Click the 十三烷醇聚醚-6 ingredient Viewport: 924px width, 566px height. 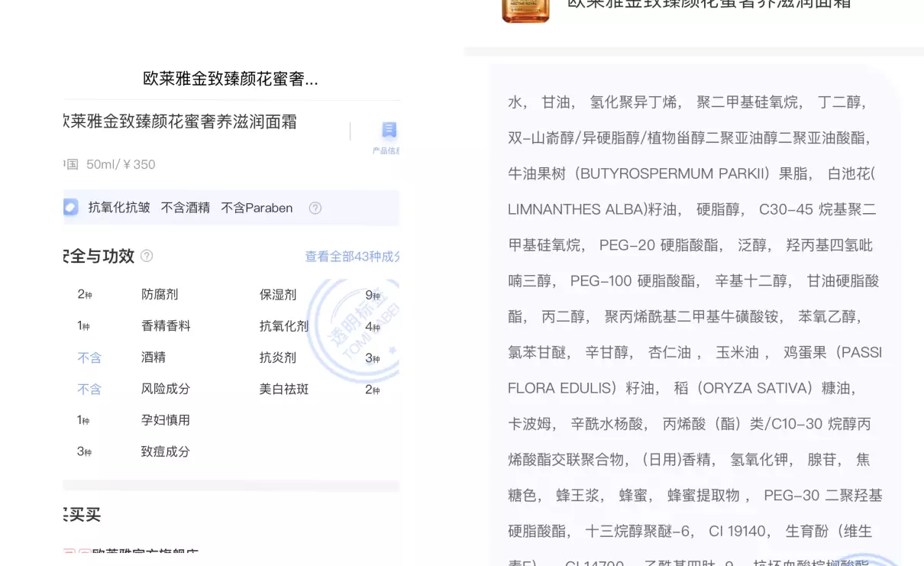(x=638, y=531)
